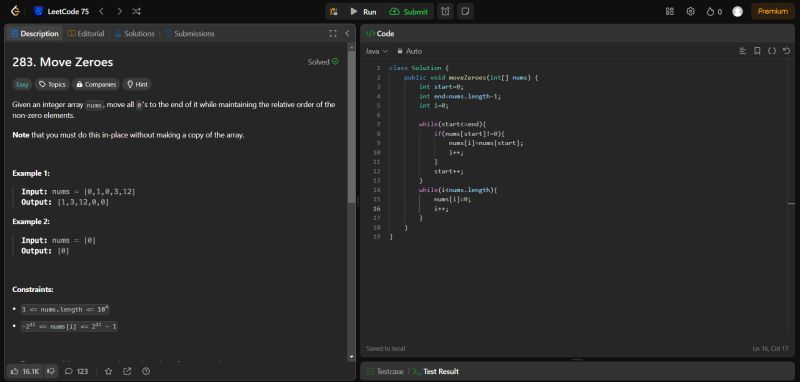Click the debugger icon beside Run
Viewport: 800px width, 382px height.
click(333, 12)
